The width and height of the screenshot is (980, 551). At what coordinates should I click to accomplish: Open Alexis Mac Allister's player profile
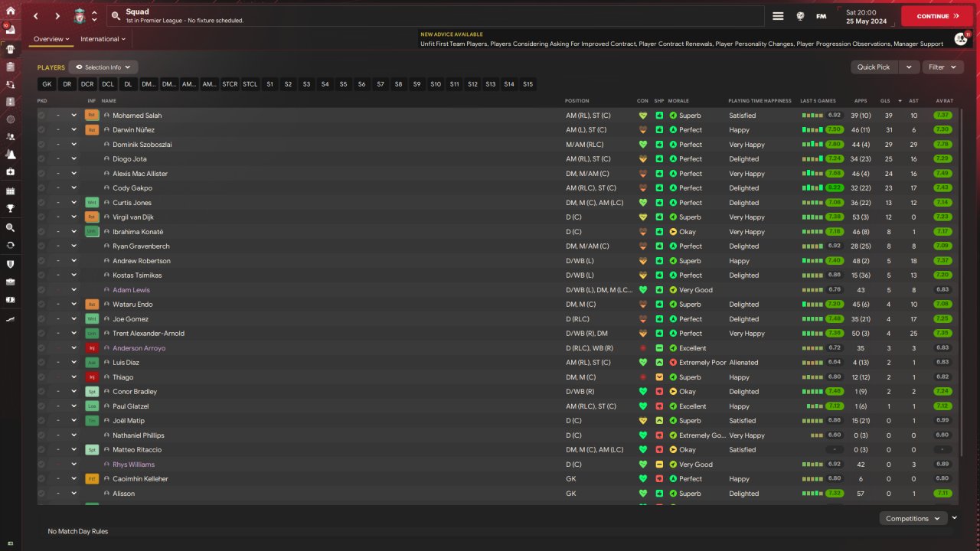point(140,174)
